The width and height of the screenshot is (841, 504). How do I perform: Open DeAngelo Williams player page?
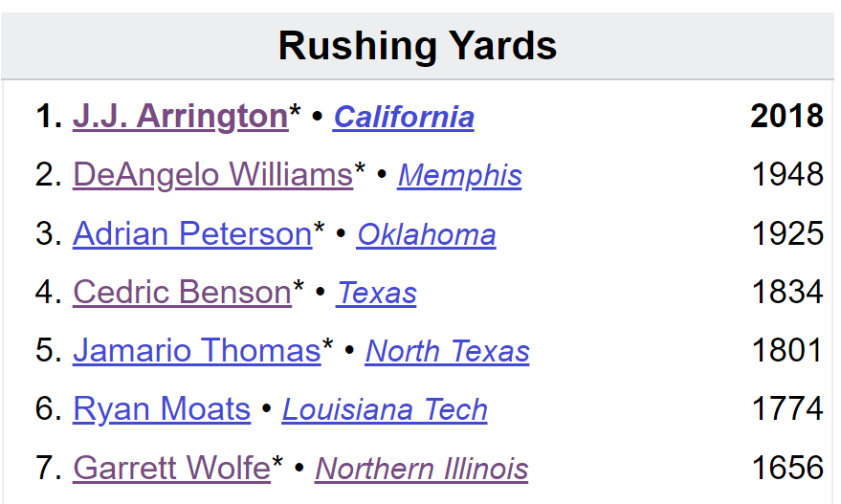213,175
